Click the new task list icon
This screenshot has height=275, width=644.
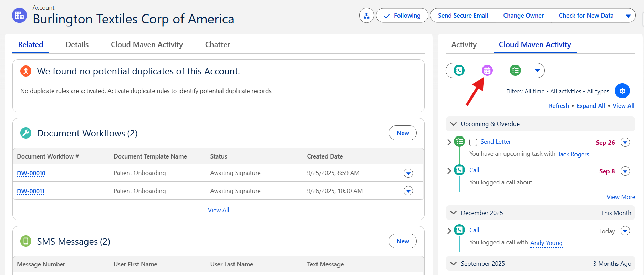516,71
